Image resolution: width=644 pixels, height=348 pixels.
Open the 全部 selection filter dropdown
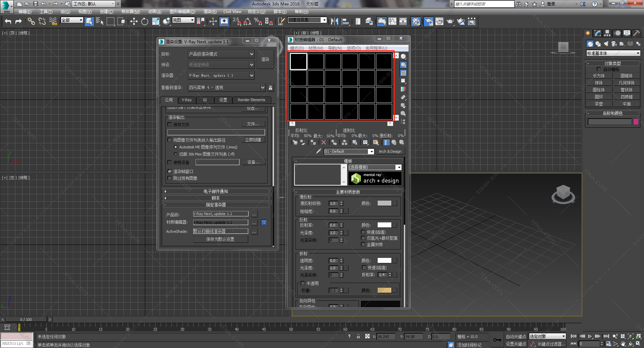[72, 20]
